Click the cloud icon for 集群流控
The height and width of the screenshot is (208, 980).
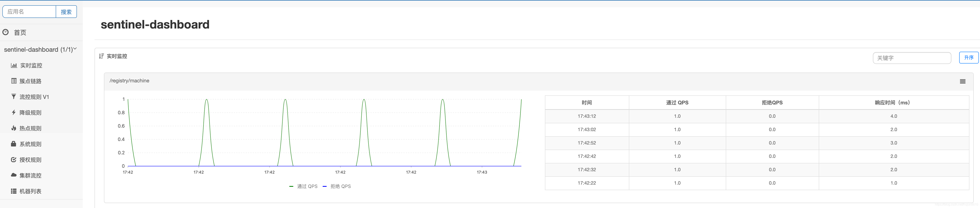(14, 175)
